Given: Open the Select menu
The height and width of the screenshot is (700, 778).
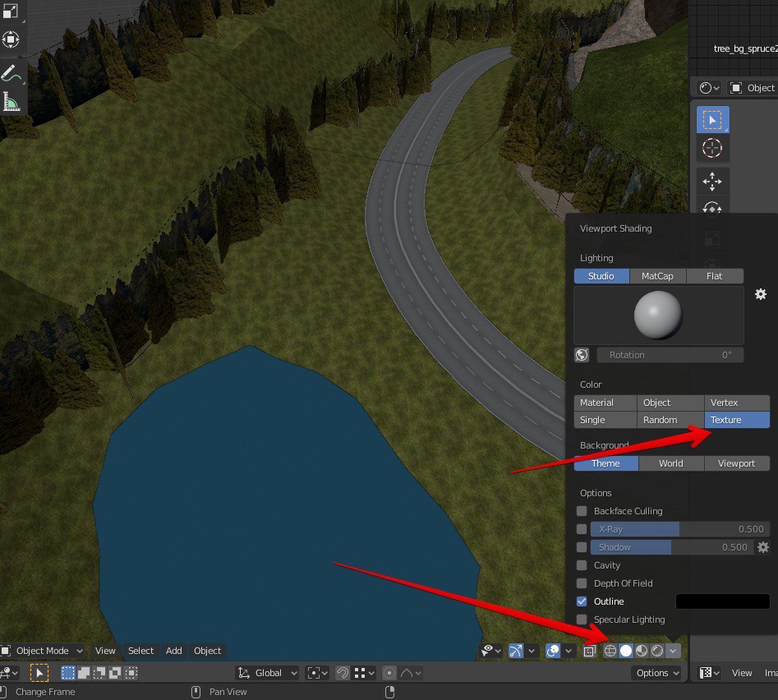Looking at the screenshot, I should [x=141, y=651].
